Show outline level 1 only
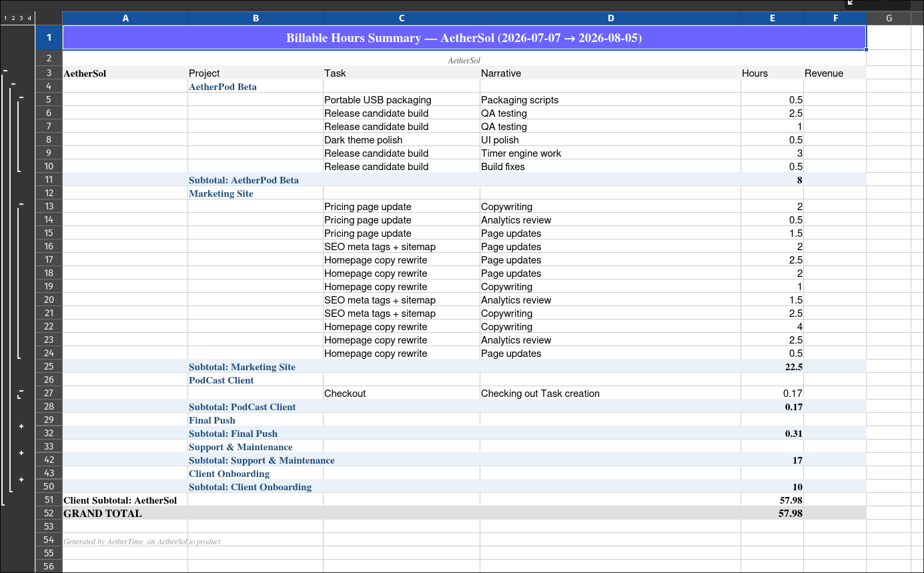The width and height of the screenshot is (924, 573). pos(5,18)
